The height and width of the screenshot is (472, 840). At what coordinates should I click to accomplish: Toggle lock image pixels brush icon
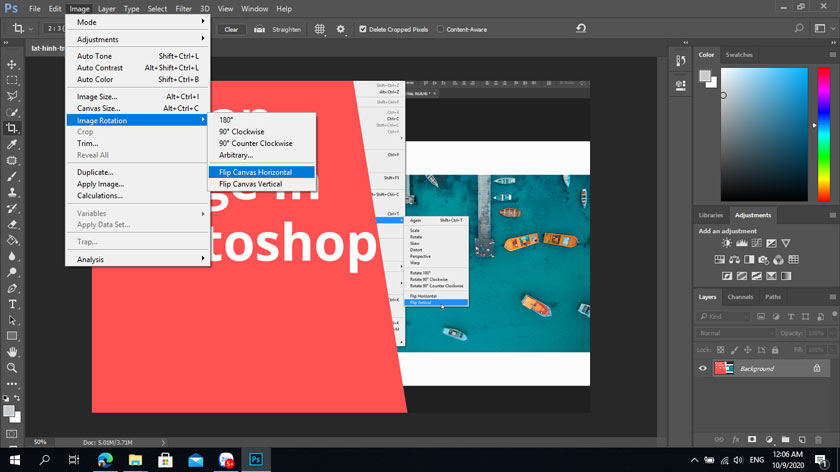[734, 350]
